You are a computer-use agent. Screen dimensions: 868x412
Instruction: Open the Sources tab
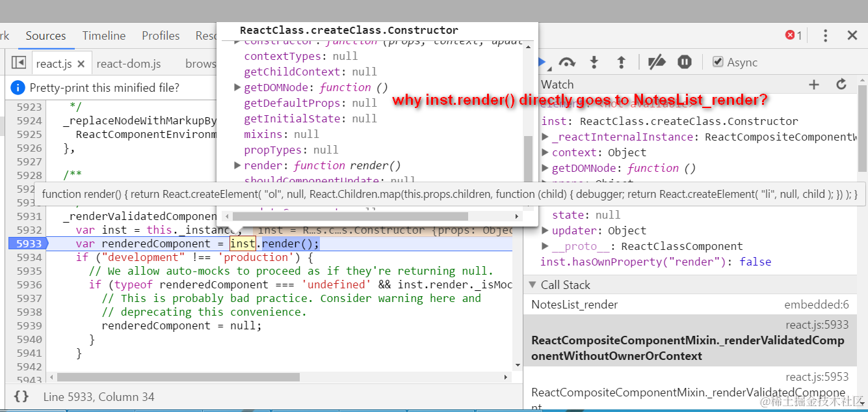point(46,36)
